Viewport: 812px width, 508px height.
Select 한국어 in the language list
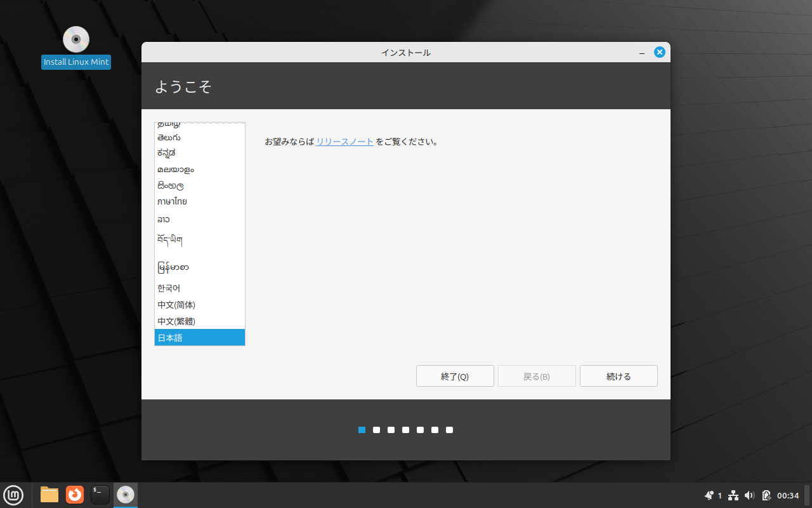[200, 288]
